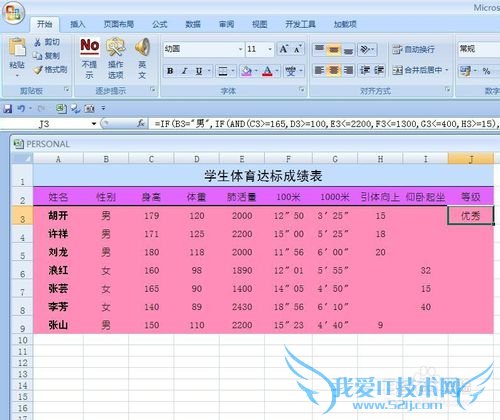Click the percent style icon
The image size is (500, 420).
point(486,71)
